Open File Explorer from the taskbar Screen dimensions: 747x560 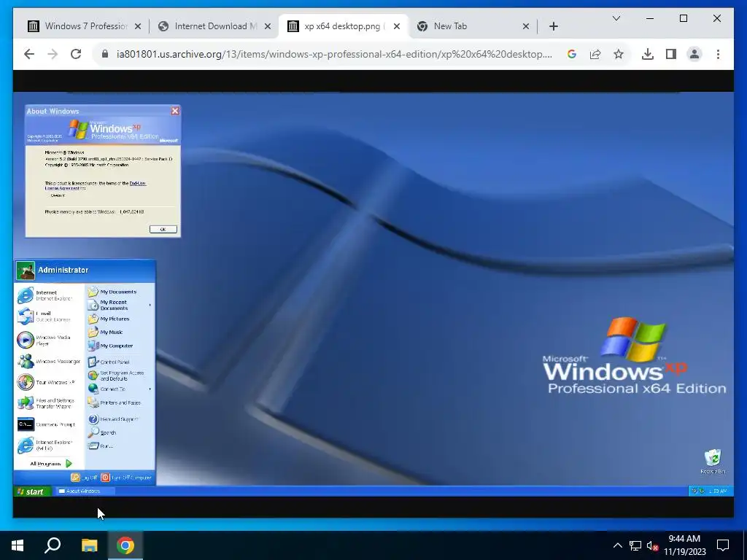point(89,545)
